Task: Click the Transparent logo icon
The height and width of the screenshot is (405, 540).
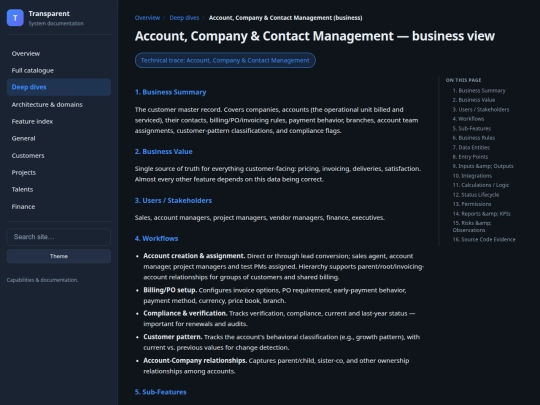Action: (15, 18)
